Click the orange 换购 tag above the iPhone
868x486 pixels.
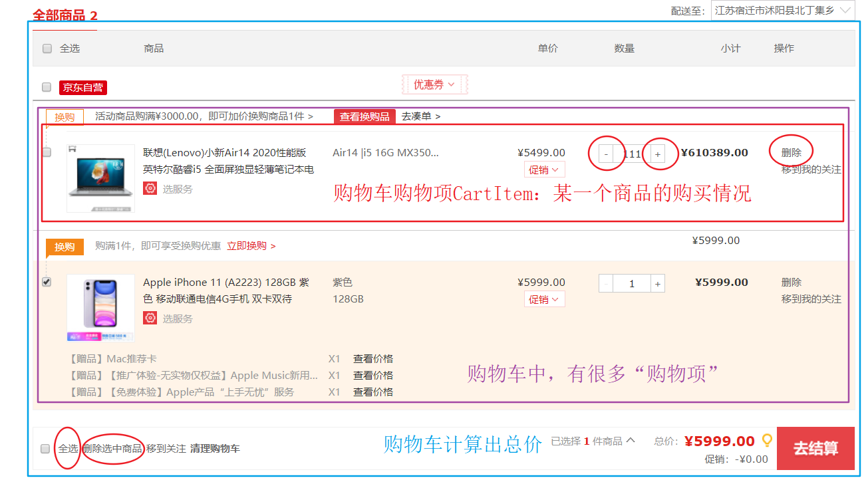tap(65, 247)
